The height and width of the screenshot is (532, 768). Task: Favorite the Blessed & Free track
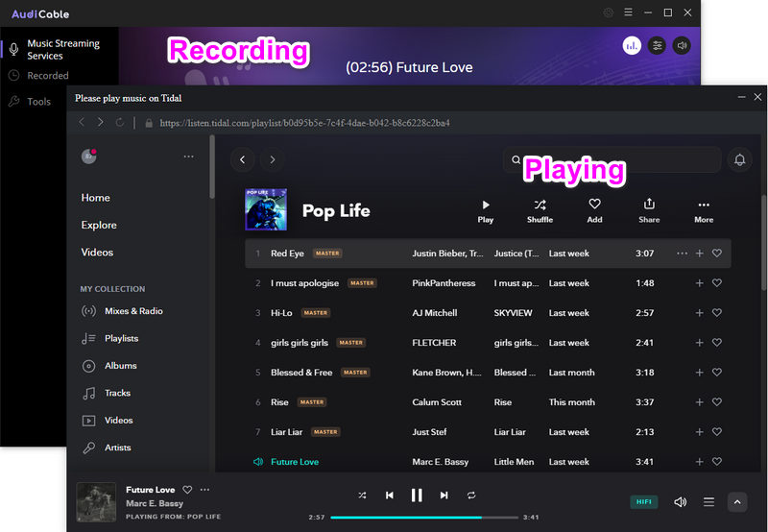(x=716, y=373)
